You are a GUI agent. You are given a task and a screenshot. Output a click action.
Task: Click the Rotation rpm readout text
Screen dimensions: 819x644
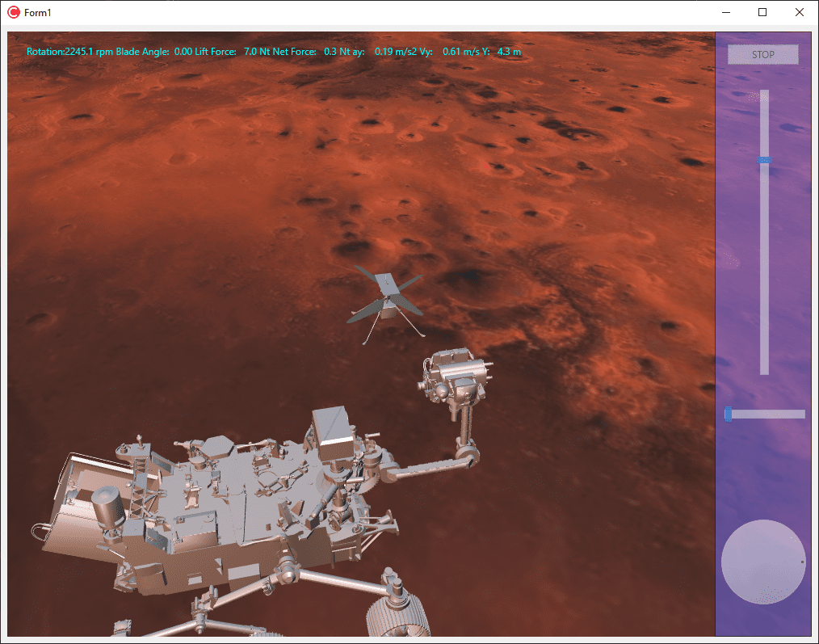(x=70, y=52)
